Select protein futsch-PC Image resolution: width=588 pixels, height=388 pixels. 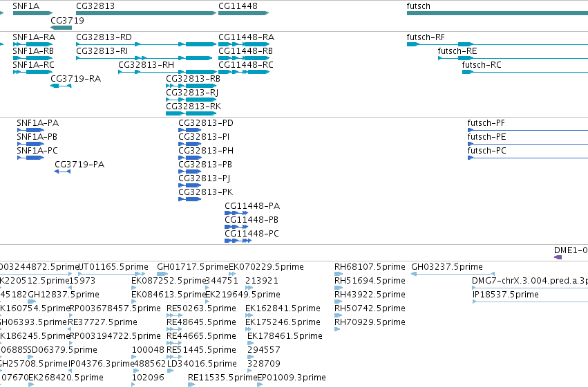click(528, 158)
